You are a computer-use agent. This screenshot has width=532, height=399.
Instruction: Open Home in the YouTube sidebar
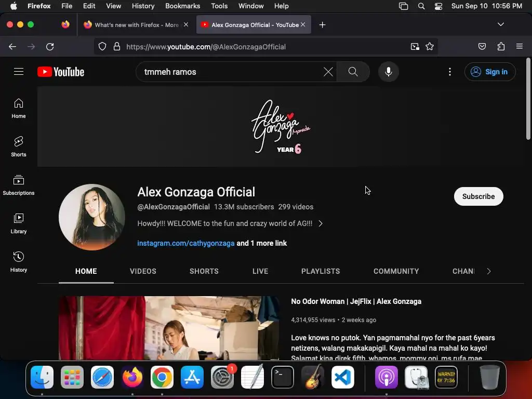coord(19,109)
